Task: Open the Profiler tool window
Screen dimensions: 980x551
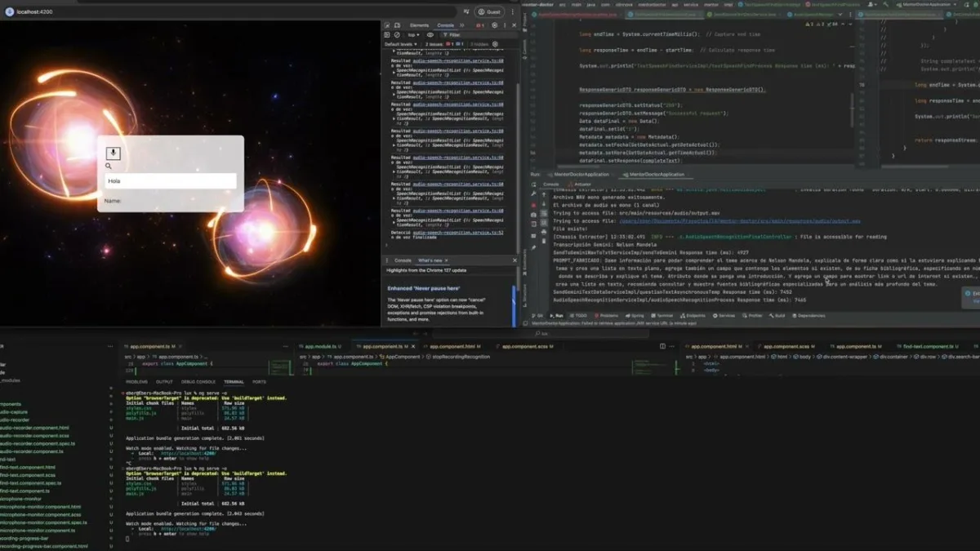Action: pos(753,315)
